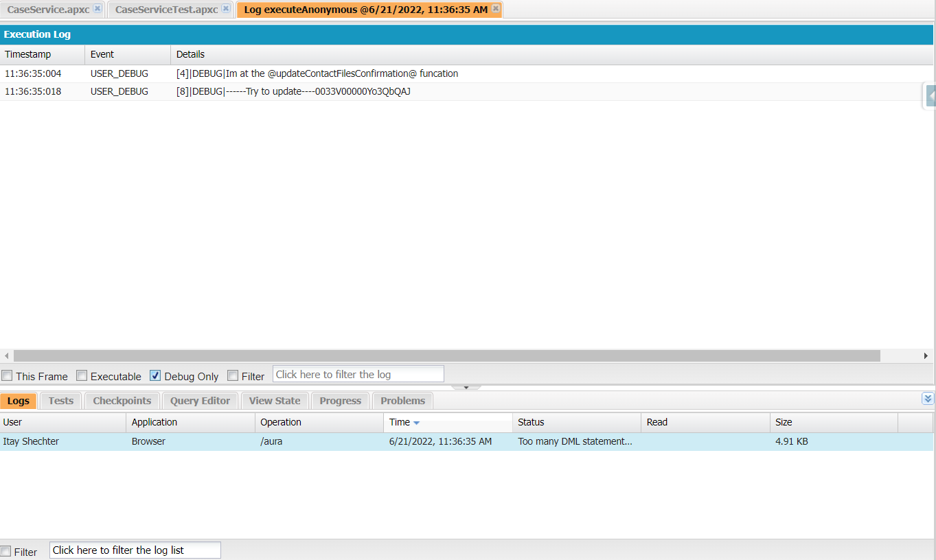Toggle the log list Filter checkbox
Image resolution: width=936 pixels, height=560 pixels.
(x=5, y=551)
